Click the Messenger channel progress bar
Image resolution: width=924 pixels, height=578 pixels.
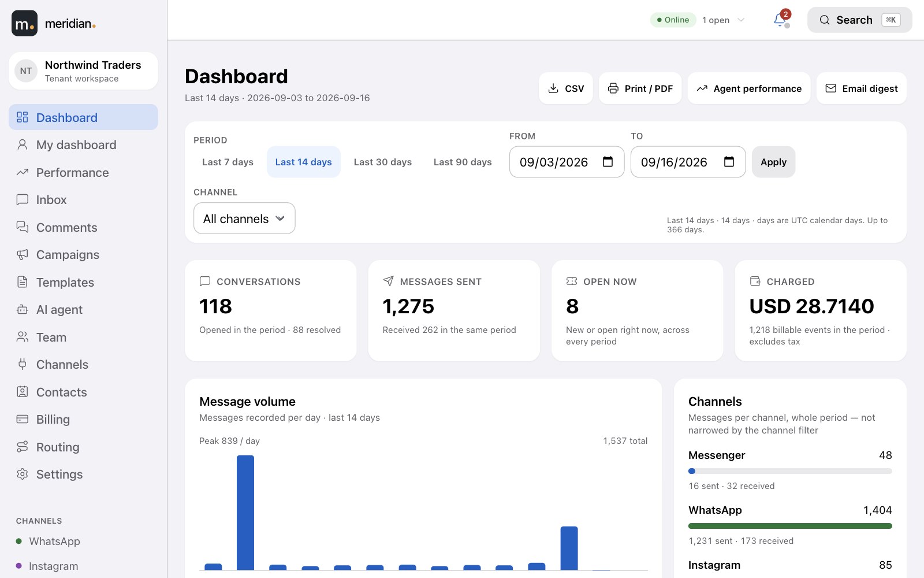click(790, 471)
